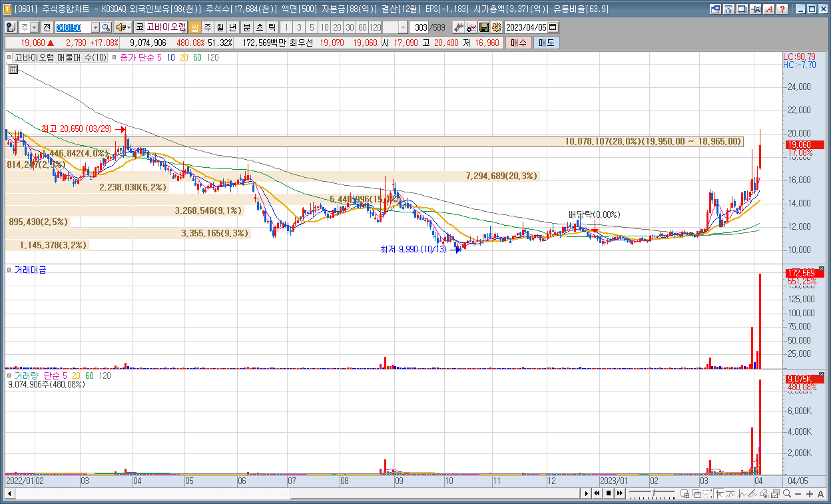Click the rewind playback button

pos(597,493)
